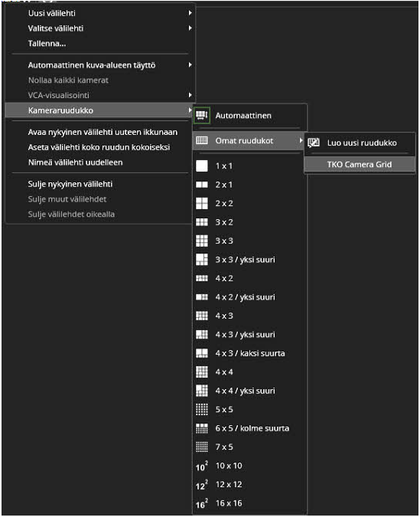
Task: Click the Automaattinen grid icon
Action: (x=202, y=116)
